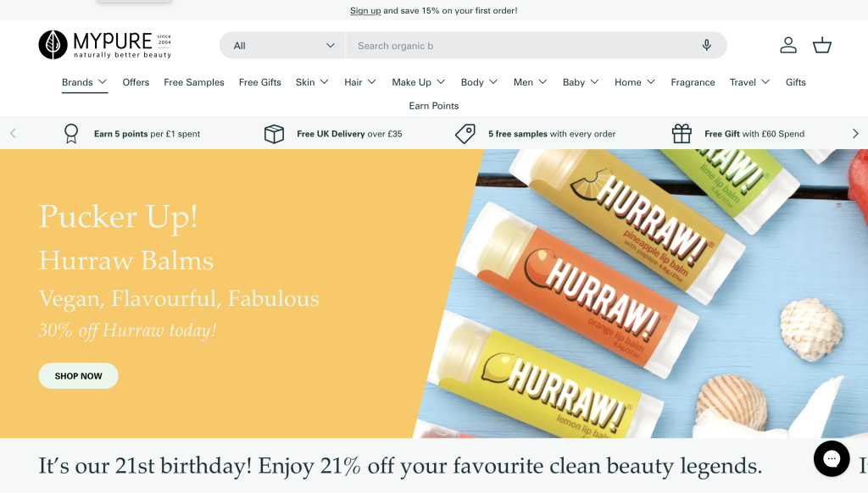Open the shopping basket icon
Viewport: 868px width, 493px height.
pyautogui.click(x=821, y=46)
